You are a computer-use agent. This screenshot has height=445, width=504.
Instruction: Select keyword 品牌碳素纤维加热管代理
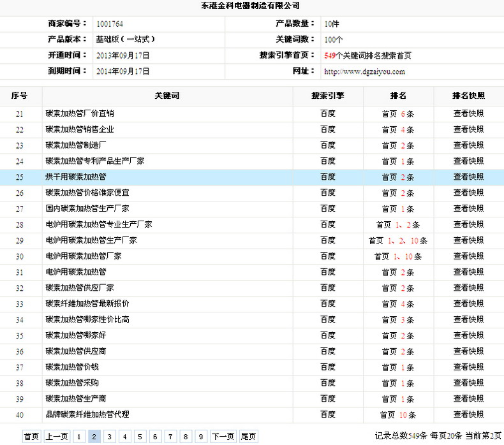click(87, 414)
